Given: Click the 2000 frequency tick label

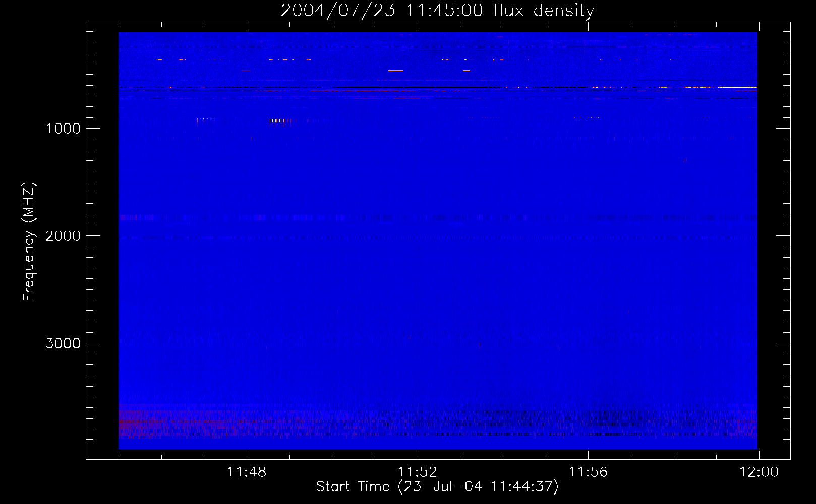Looking at the screenshot, I should coord(63,236).
